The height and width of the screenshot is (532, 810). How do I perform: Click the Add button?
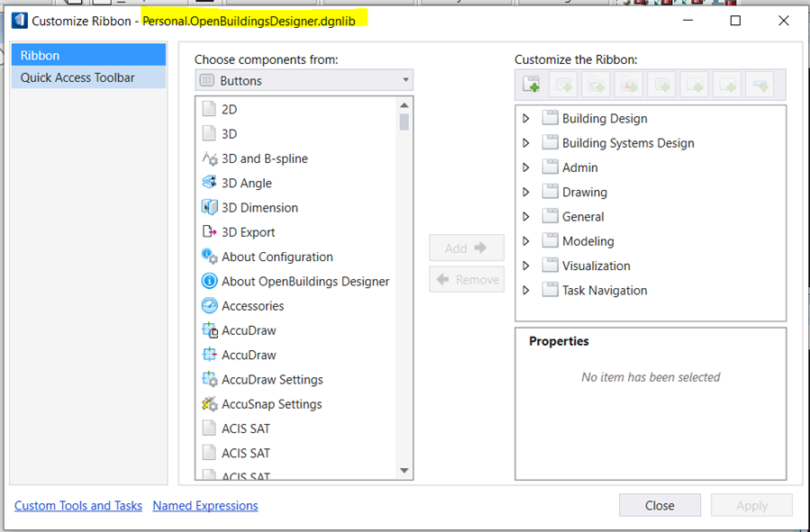coord(467,248)
